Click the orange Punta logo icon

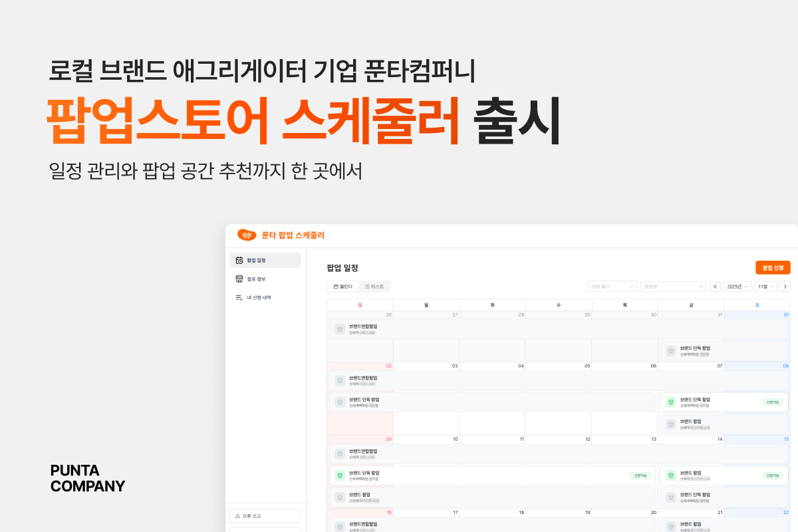click(247, 235)
